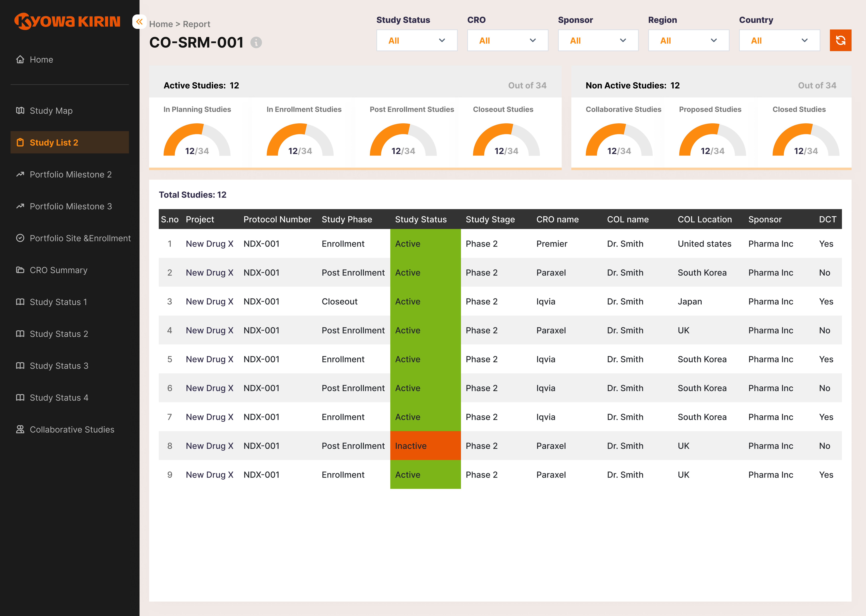Click the info icon beside CO-SRM-001
This screenshot has height=616, width=866.
(x=256, y=42)
